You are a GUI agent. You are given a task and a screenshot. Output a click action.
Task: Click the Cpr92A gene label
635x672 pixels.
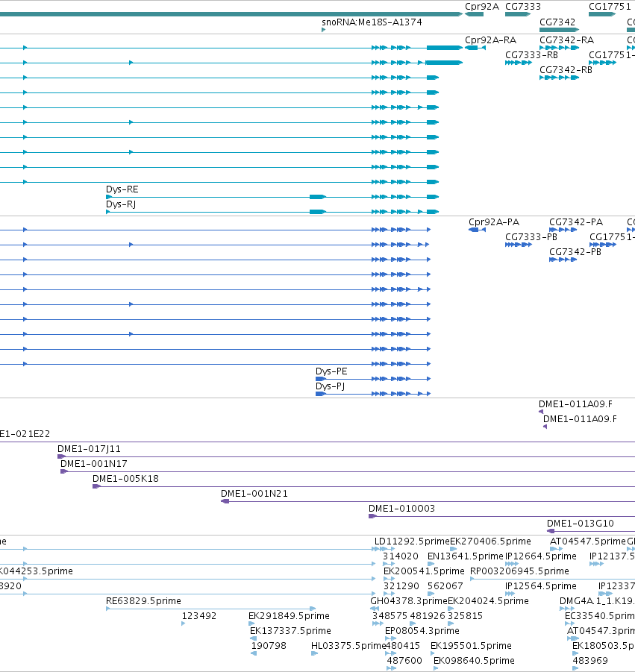click(x=482, y=7)
